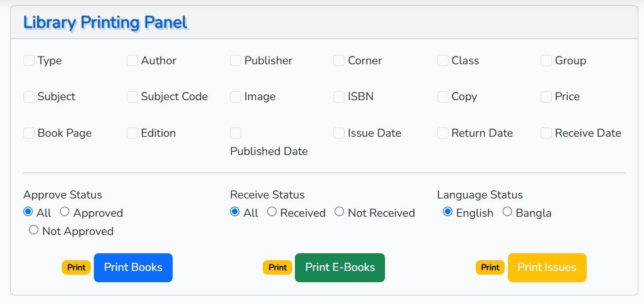Choose the Not Approved radio option

[33, 230]
